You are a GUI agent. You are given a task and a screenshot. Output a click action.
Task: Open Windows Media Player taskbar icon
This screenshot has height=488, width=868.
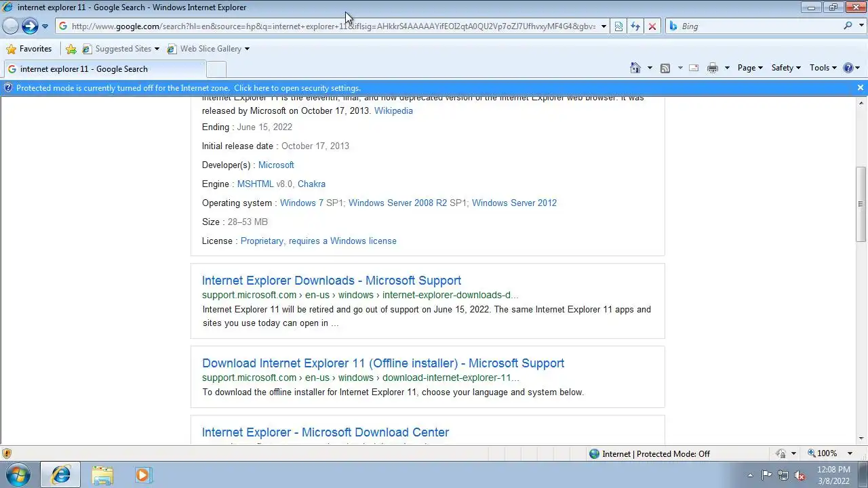[142, 475]
